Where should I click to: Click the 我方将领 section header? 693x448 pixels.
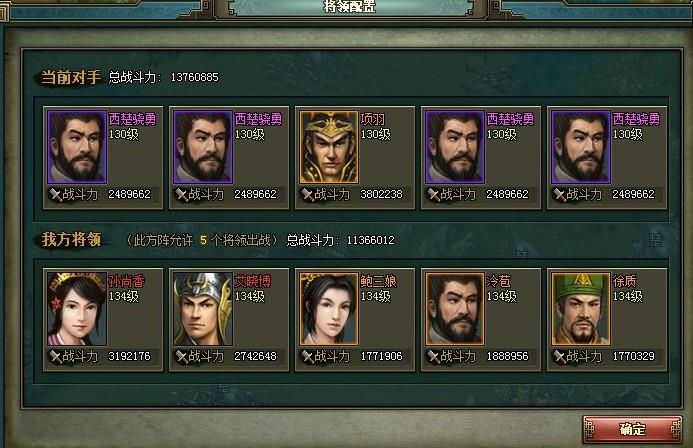pyautogui.click(x=71, y=239)
